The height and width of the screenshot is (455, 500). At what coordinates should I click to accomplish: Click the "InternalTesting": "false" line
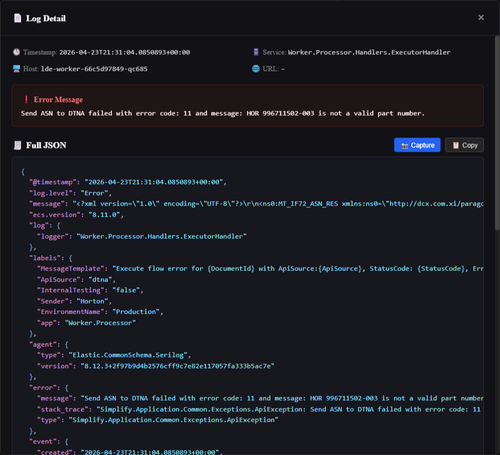(90, 290)
